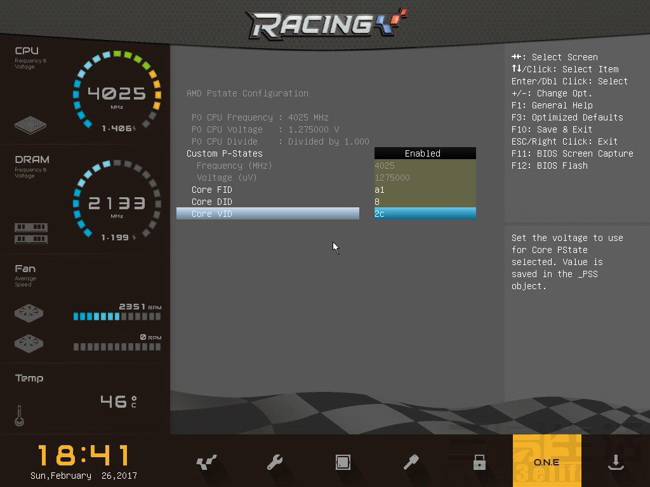
Task: Click the Voltage (uV) field 1275000
Action: (425, 177)
